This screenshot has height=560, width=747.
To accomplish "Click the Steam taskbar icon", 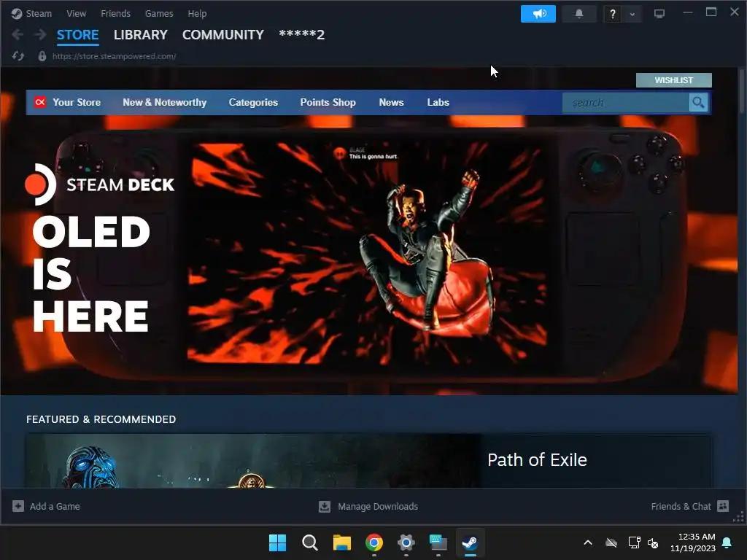I will (471, 542).
